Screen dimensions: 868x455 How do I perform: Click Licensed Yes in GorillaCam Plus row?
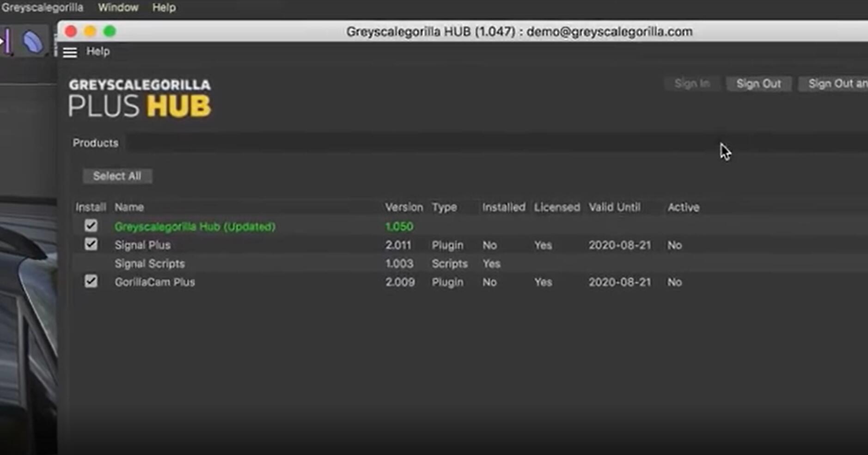[543, 282]
